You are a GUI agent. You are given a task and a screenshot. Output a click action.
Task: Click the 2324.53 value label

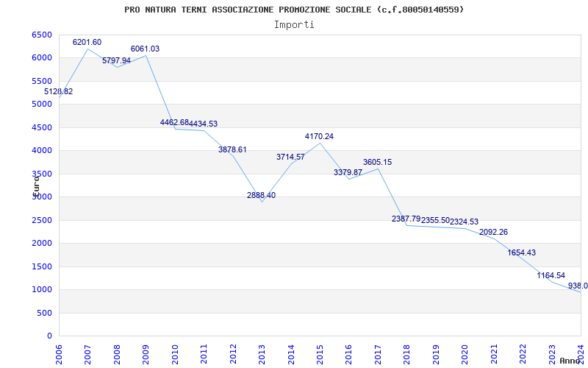click(x=465, y=222)
